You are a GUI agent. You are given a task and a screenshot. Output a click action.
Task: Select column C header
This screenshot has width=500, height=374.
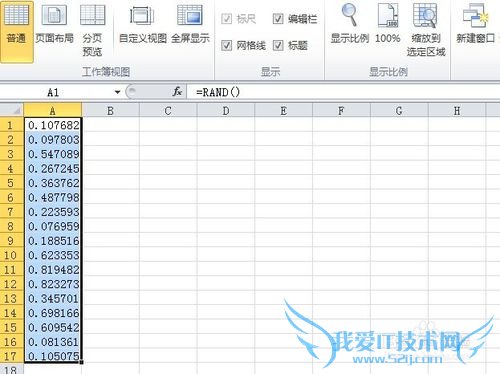point(168,110)
